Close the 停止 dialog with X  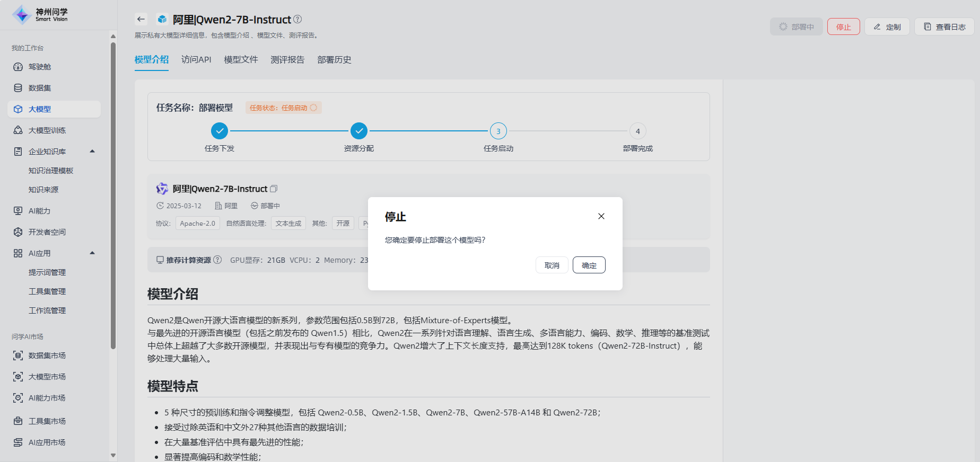[x=601, y=216]
